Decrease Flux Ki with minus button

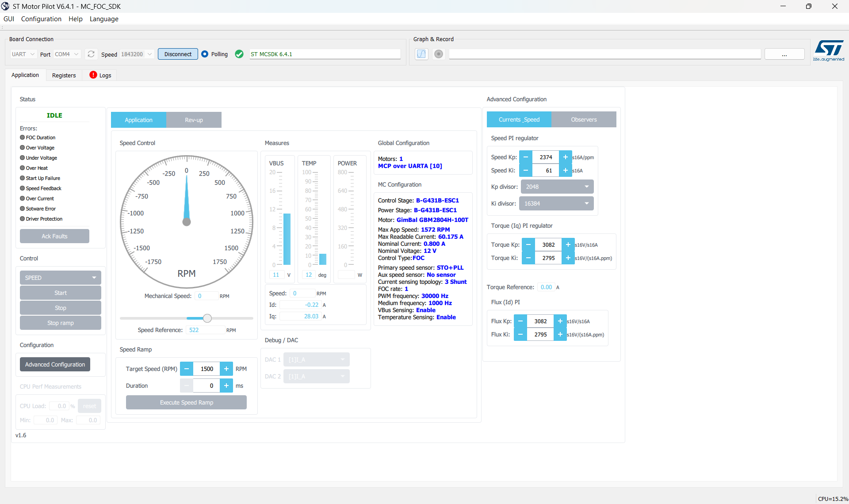tap(520, 334)
